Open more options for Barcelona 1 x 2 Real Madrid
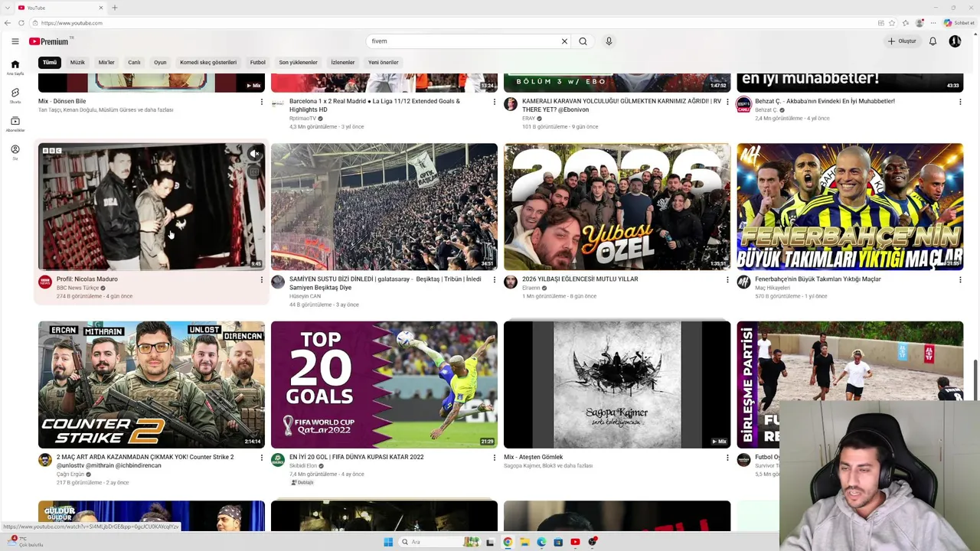Viewport: 980px width, 551px height. pyautogui.click(x=494, y=102)
